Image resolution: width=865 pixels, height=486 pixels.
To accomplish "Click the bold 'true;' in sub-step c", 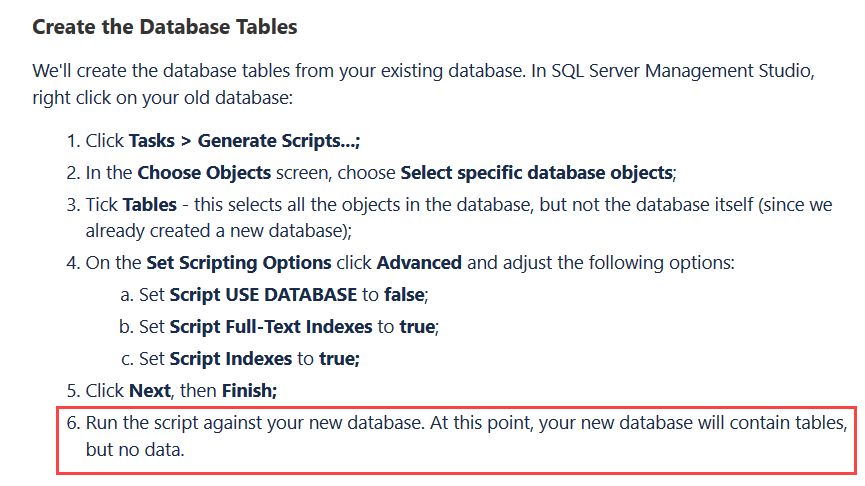I will click(340, 359).
